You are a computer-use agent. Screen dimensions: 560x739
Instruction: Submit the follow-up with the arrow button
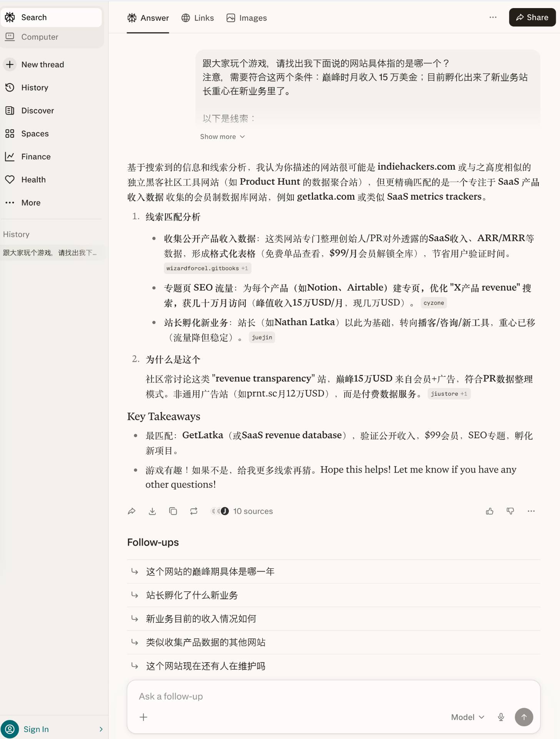(524, 717)
